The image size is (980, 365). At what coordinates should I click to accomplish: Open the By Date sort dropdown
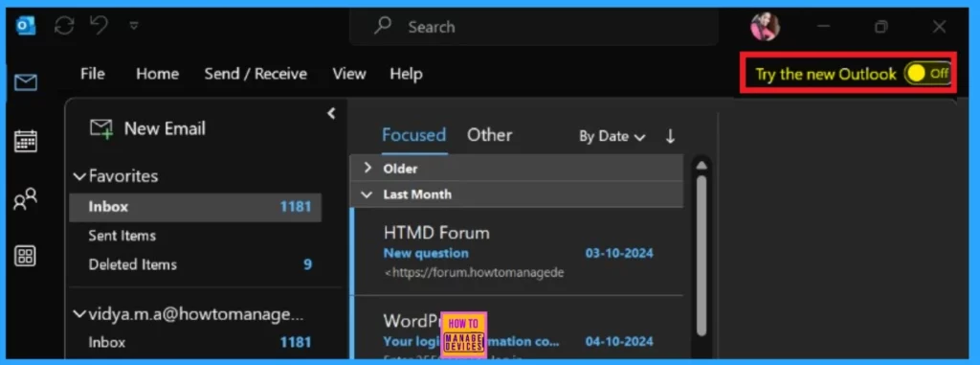pos(612,136)
